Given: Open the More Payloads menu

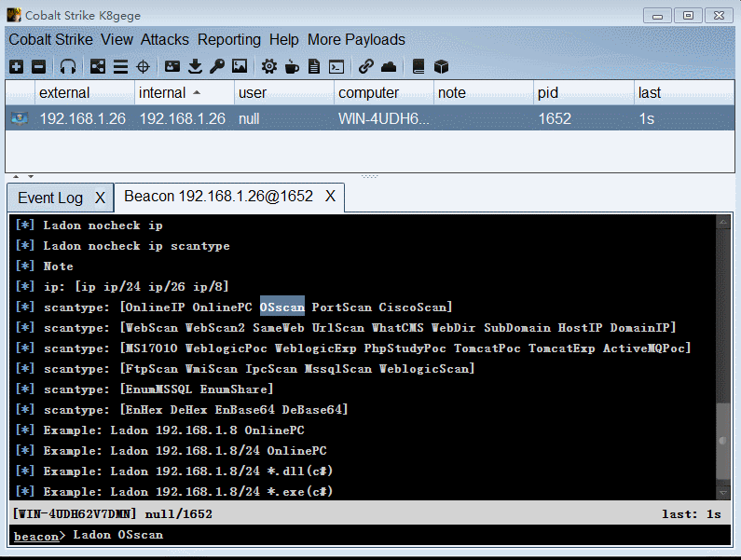Looking at the screenshot, I should pos(356,40).
